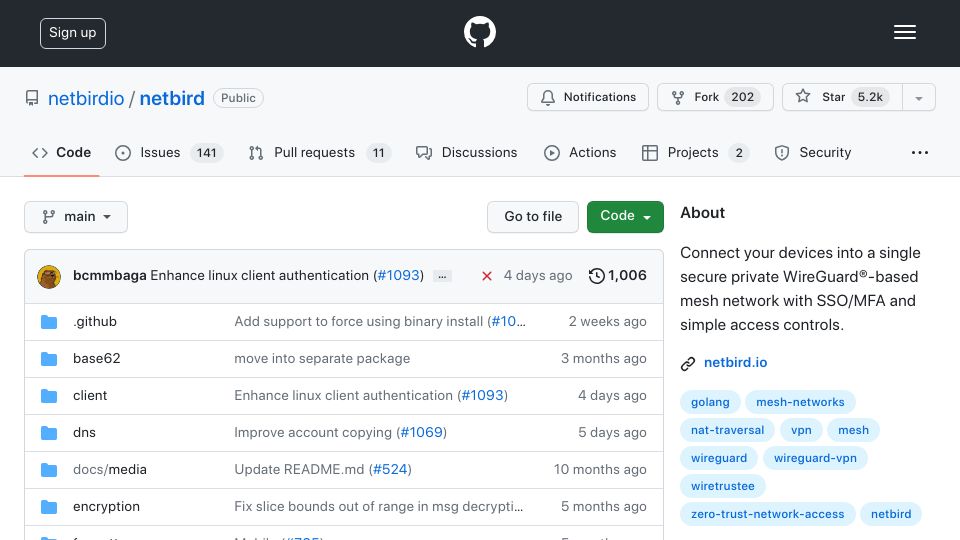Click the docs/media folder icon
960x540 pixels.
[49, 470]
